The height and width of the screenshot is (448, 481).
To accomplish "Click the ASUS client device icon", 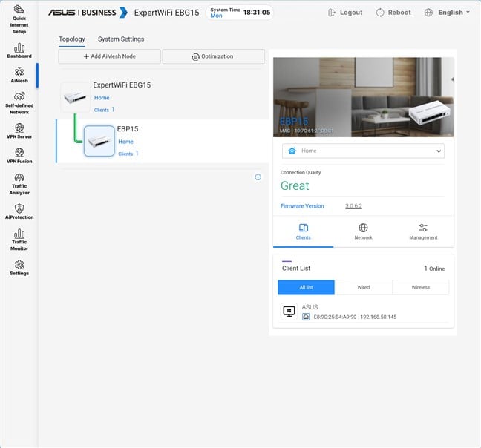I will tap(289, 312).
